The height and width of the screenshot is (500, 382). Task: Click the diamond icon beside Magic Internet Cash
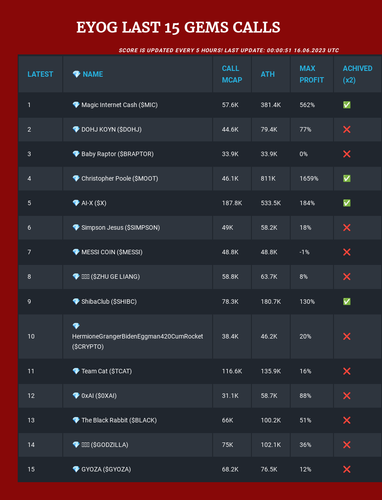coord(76,105)
